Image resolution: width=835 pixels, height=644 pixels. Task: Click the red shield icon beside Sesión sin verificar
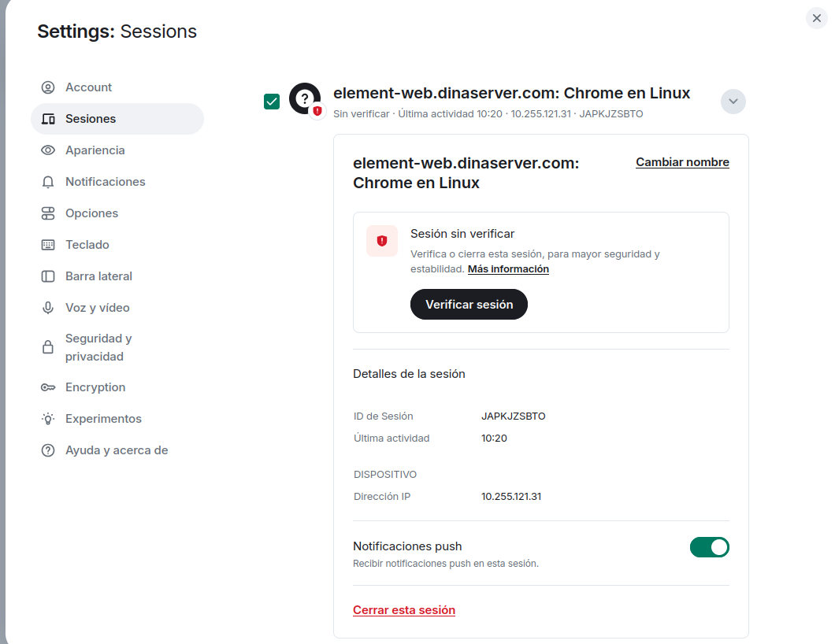coord(382,241)
